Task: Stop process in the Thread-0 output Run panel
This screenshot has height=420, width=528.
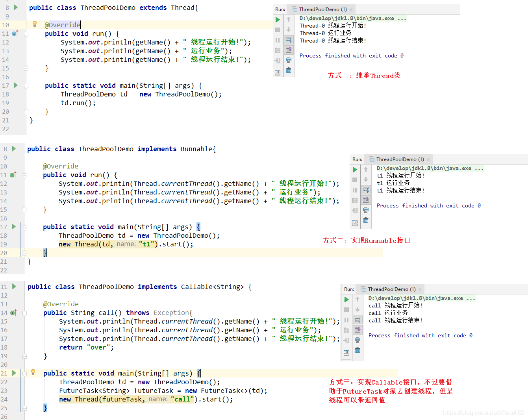Action: (x=278, y=30)
